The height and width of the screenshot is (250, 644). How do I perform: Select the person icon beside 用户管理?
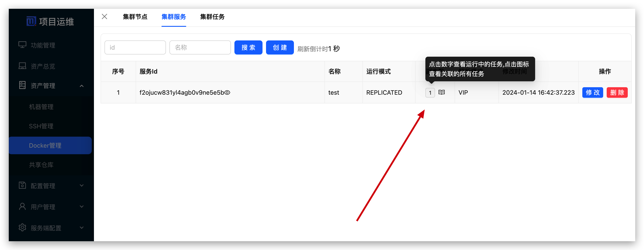click(x=22, y=206)
